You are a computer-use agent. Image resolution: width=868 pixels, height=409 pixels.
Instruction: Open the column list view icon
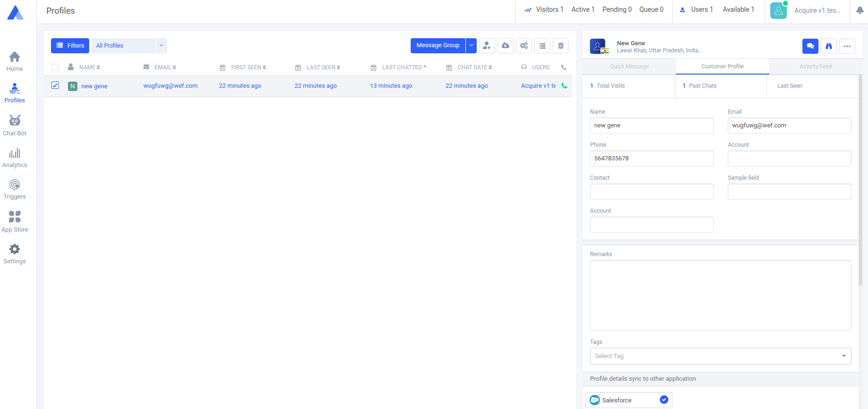[x=542, y=46]
